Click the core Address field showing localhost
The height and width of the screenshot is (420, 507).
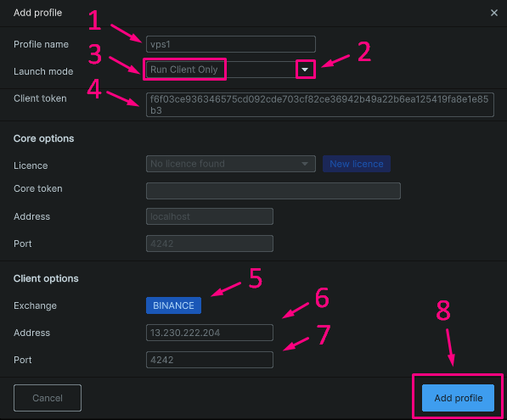pyautogui.click(x=210, y=216)
